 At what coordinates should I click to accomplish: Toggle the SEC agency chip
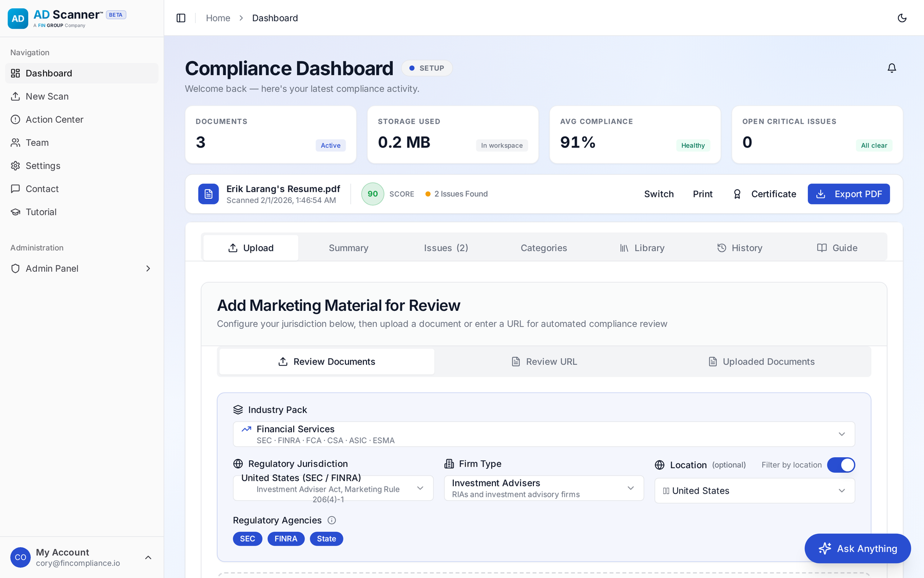point(247,538)
